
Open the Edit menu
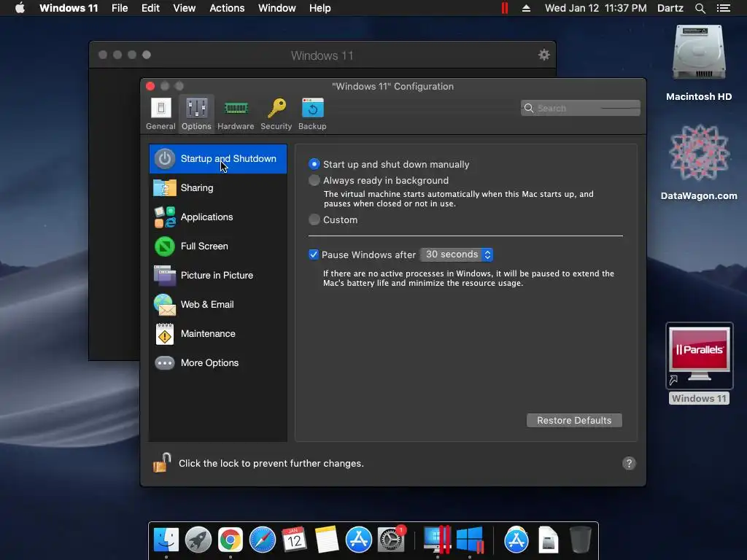150,8
